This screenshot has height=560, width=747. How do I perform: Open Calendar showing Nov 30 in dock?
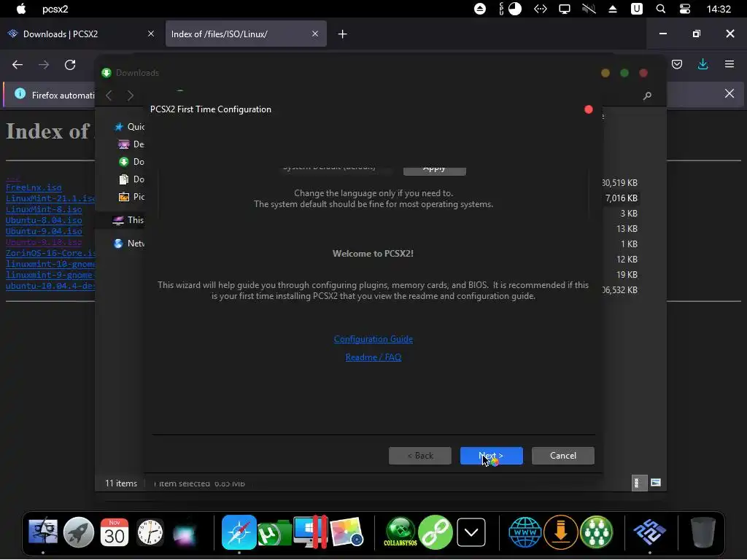click(115, 532)
